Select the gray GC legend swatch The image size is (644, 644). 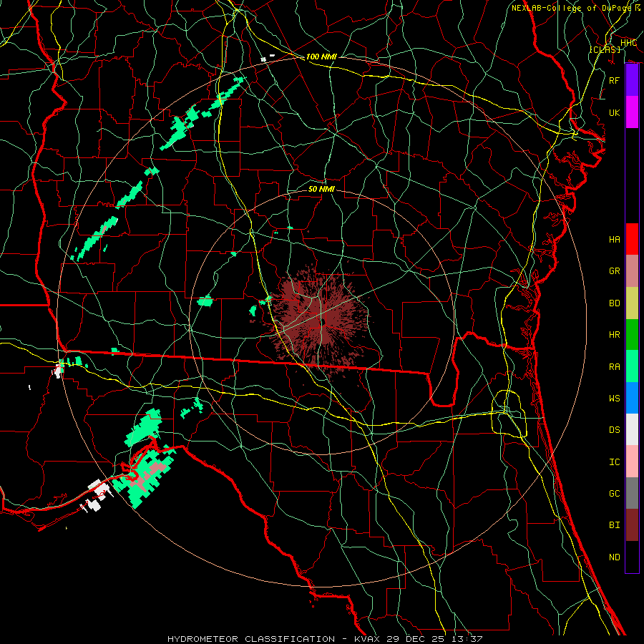(632, 493)
